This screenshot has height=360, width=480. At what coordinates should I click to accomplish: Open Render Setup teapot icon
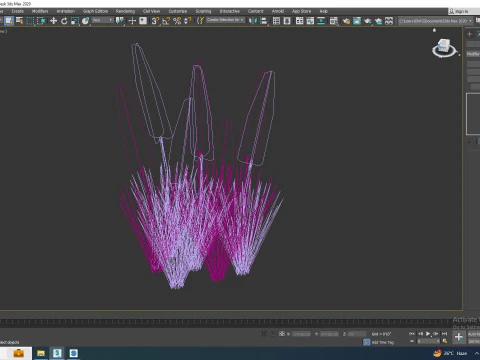pyautogui.click(x=346, y=21)
